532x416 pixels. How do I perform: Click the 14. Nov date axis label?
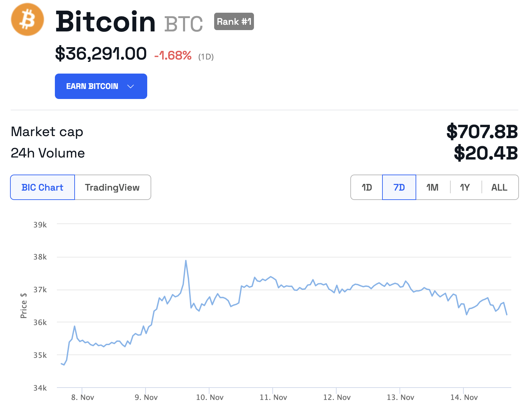pos(464,397)
